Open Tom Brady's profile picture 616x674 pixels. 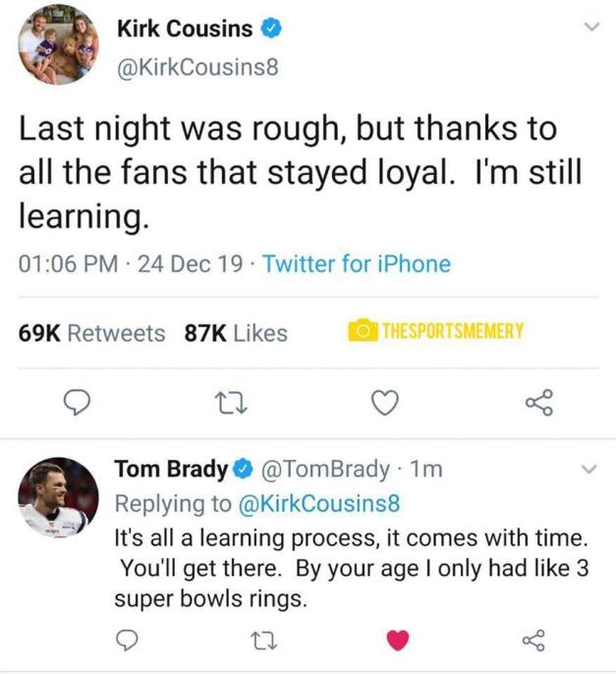(x=59, y=496)
